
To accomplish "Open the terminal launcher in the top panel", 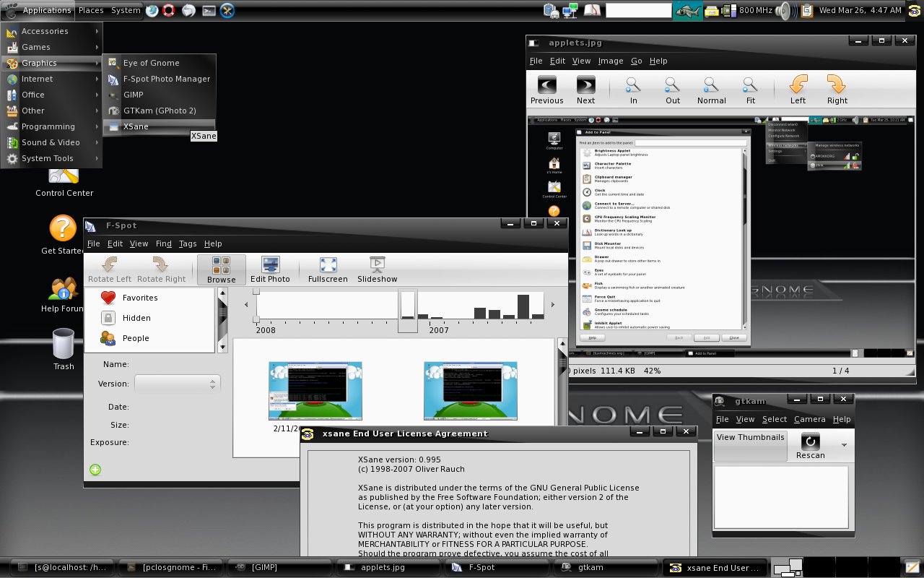I will 208,10.
